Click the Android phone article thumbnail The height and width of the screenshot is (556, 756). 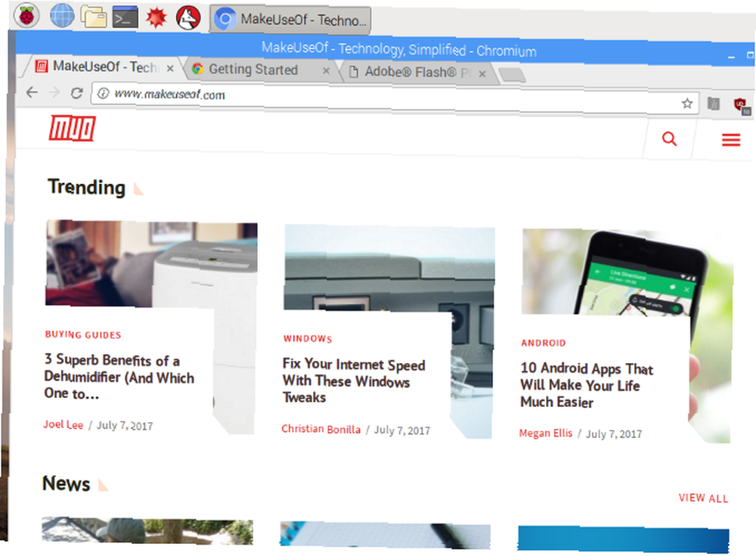(627, 272)
